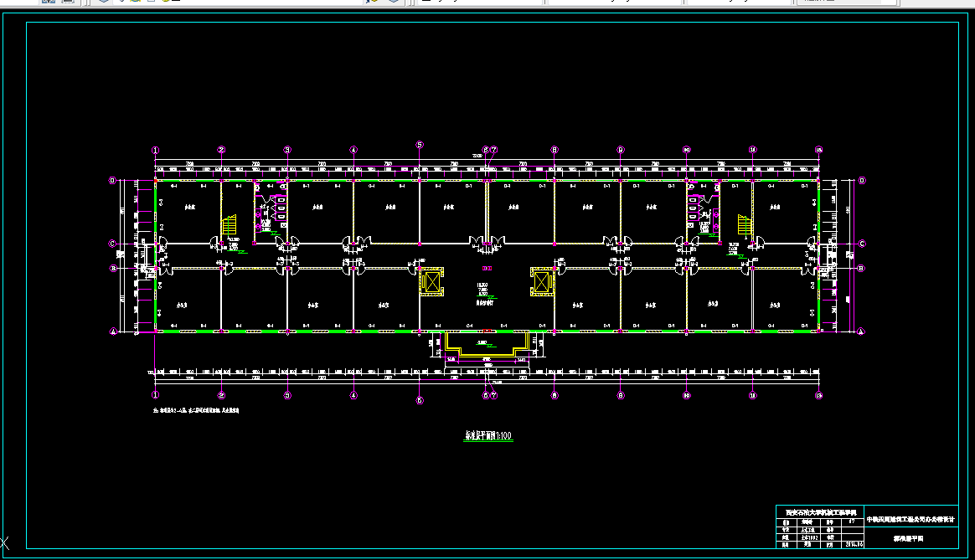Select the yellow entrance canopy outline
The height and width of the screenshot is (560, 975).
click(x=487, y=344)
